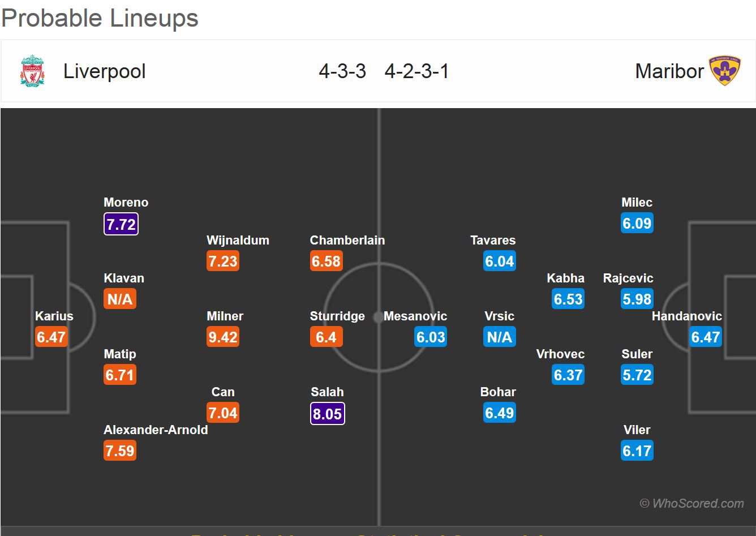The width and height of the screenshot is (756, 536).
Task: Click the Probable Lineups heading
Action: click(100, 18)
